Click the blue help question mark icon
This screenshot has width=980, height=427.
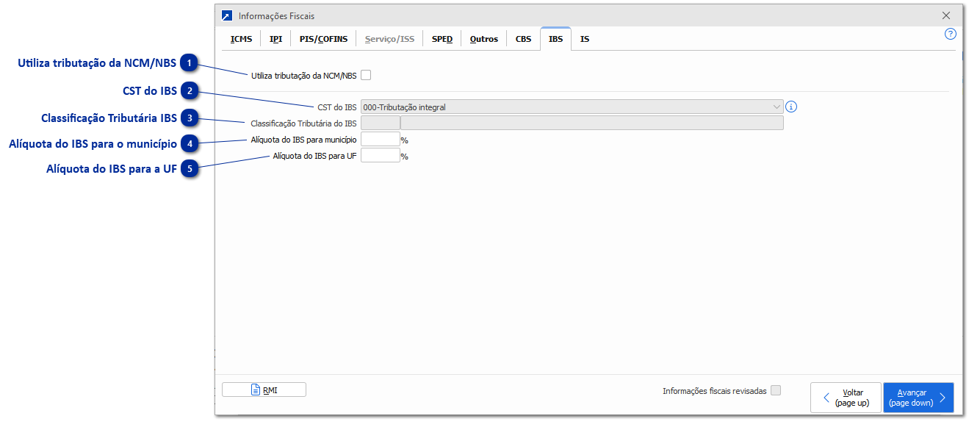(x=950, y=34)
